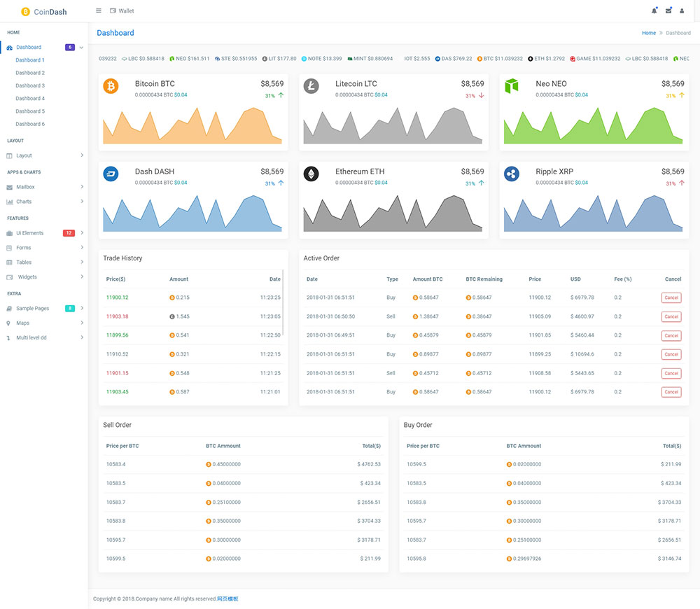Click the Active Order USD column header
Viewport: 700px width, 609px height.
[575, 279]
